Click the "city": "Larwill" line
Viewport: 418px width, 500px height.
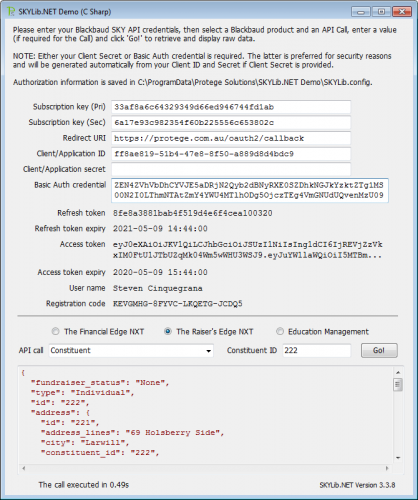(x=85, y=443)
